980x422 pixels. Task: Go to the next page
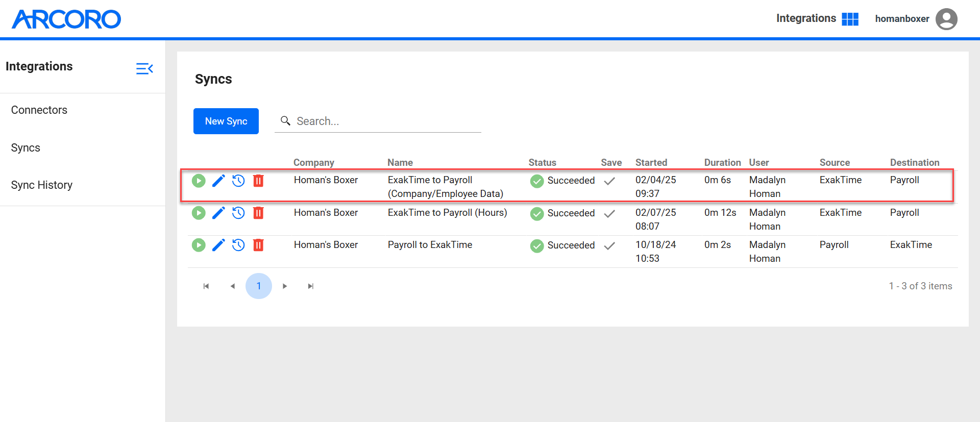tap(285, 286)
